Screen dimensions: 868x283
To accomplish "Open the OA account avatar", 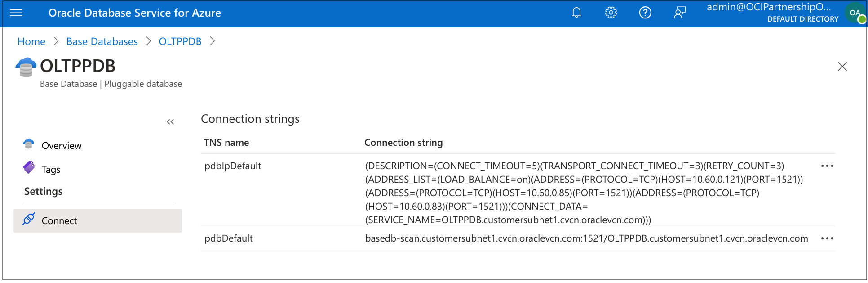I will pos(855,13).
